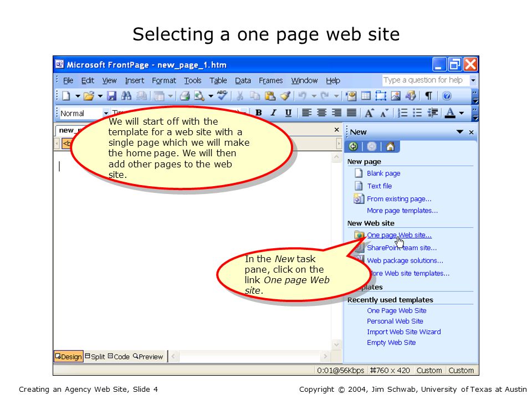The height and width of the screenshot is (399, 532).
Task: Click One page Web site link
Action: [x=399, y=235]
